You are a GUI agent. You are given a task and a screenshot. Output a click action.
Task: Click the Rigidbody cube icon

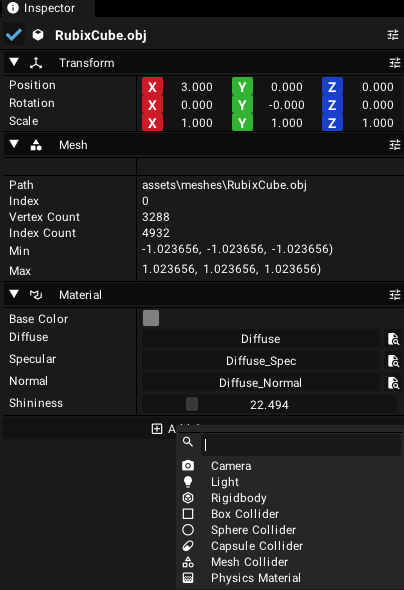(188, 498)
